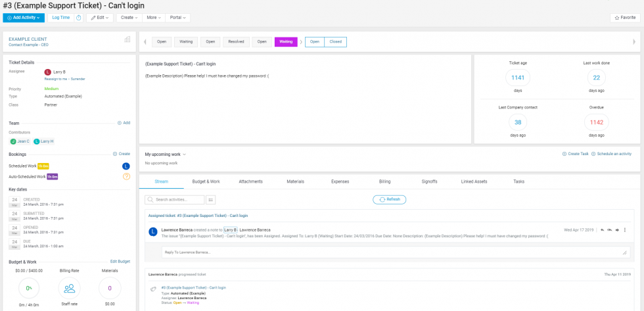Click Create booking link

click(x=122, y=154)
